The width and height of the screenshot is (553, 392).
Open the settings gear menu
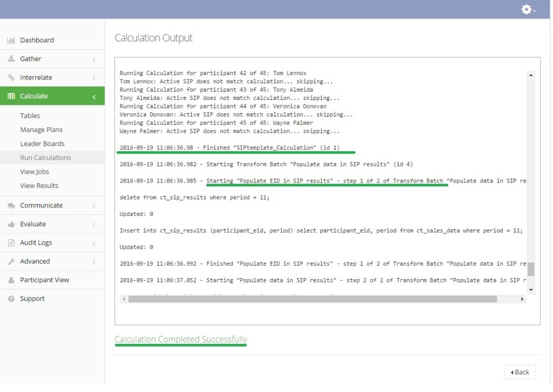[x=528, y=10]
